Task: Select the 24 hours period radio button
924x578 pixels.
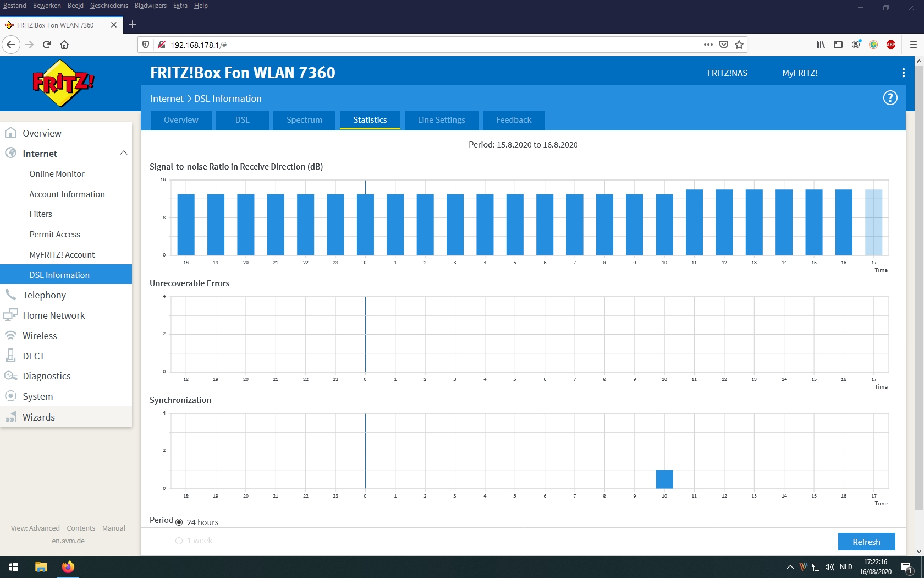Action: click(179, 522)
